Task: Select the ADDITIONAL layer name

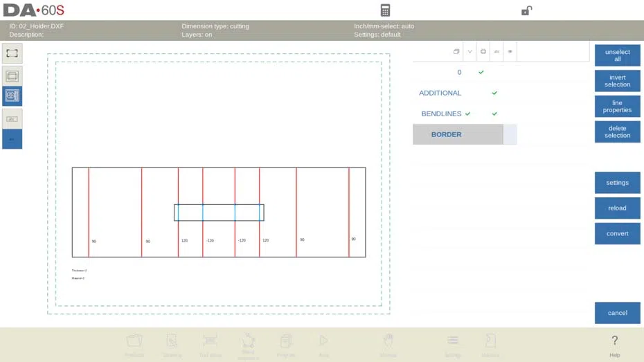Action: click(440, 93)
